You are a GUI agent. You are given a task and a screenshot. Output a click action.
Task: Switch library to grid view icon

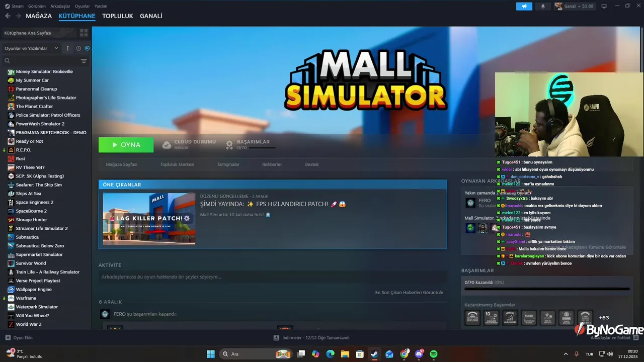click(x=84, y=33)
